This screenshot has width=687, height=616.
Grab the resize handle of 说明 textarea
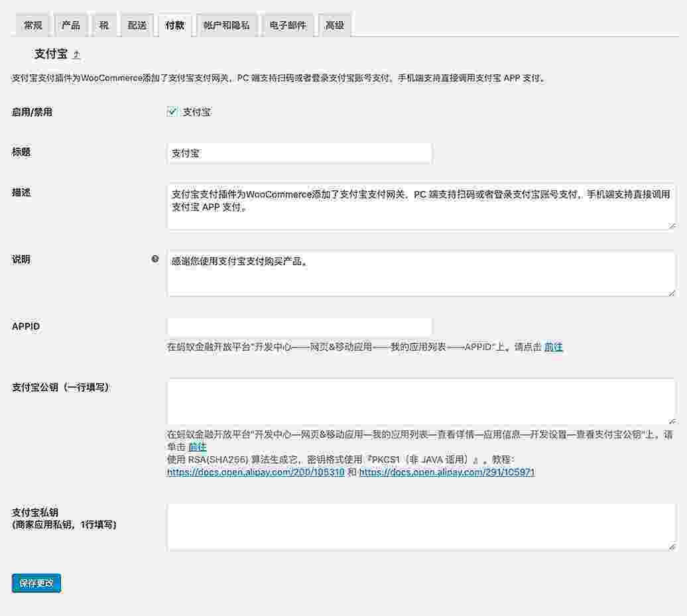pos(672,292)
